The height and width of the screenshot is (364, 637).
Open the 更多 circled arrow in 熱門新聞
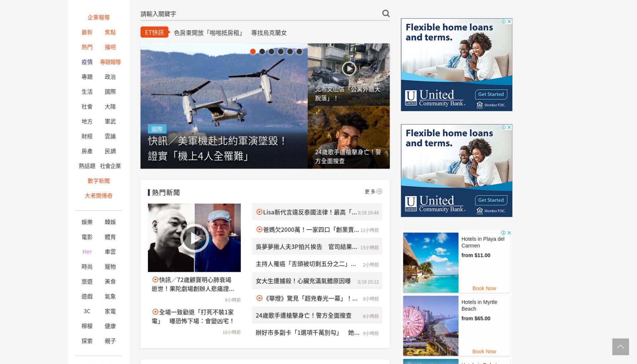(380, 191)
